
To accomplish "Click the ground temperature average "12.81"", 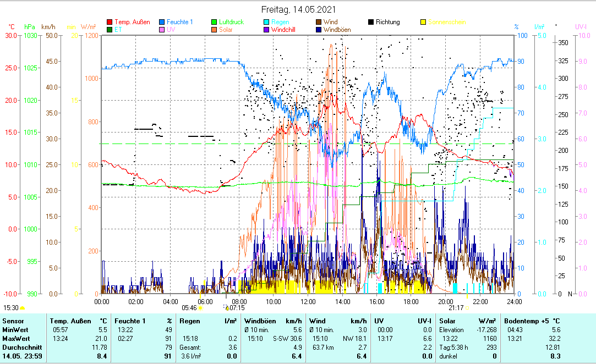I will click(553, 348).
